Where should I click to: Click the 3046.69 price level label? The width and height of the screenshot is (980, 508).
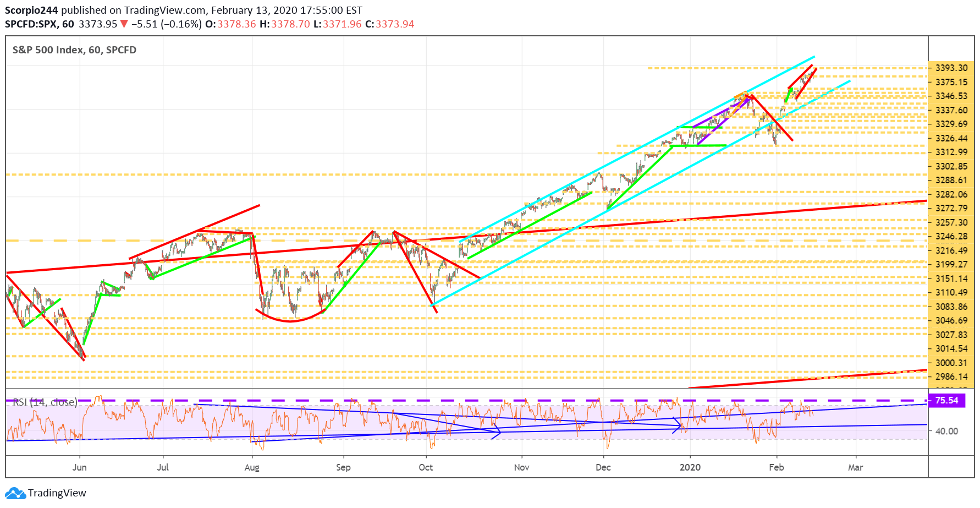951,321
